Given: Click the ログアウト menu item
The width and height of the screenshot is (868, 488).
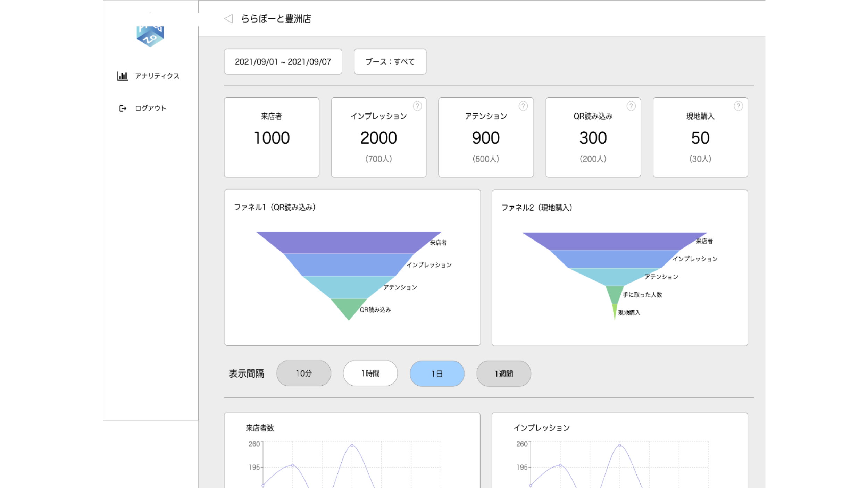Looking at the screenshot, I should pos(150,108).
